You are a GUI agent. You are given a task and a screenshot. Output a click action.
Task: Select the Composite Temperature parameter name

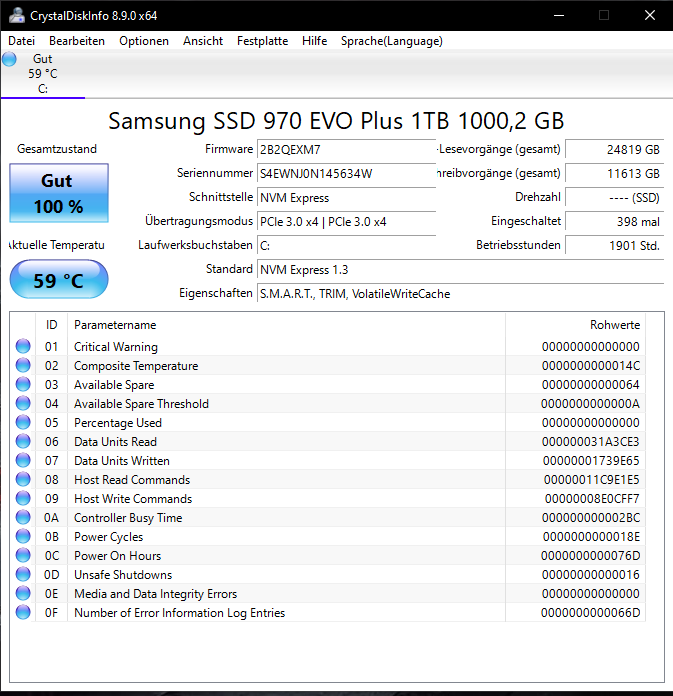(136, 366)
